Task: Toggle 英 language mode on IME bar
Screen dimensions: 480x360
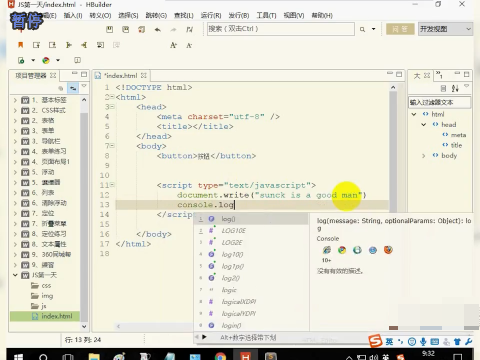Action: [389, 342]
